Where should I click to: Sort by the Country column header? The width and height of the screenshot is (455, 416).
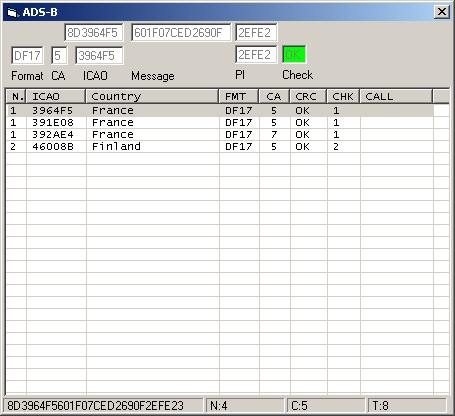pos(152,97)
